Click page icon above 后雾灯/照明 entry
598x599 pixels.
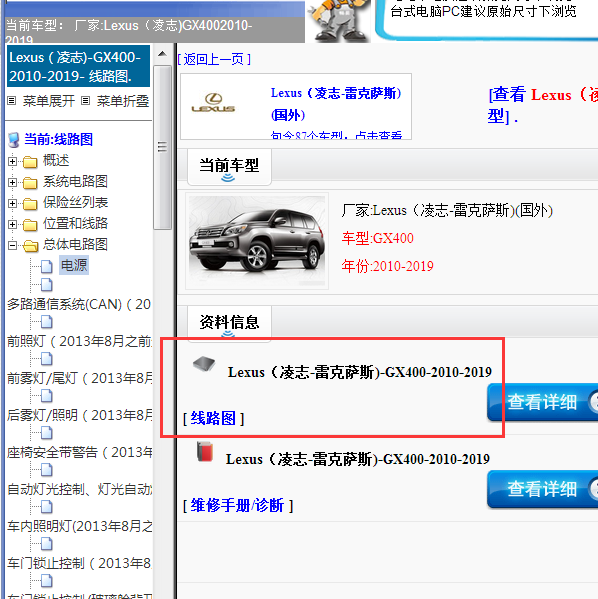point(47,396)
